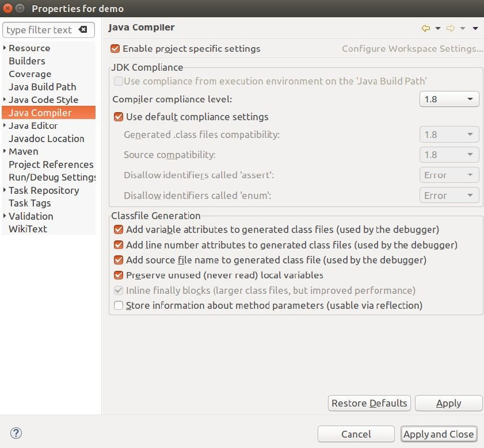Screen dimensions: 484x448
Task: Toggle Enable project specific settings
Action: 115,49
